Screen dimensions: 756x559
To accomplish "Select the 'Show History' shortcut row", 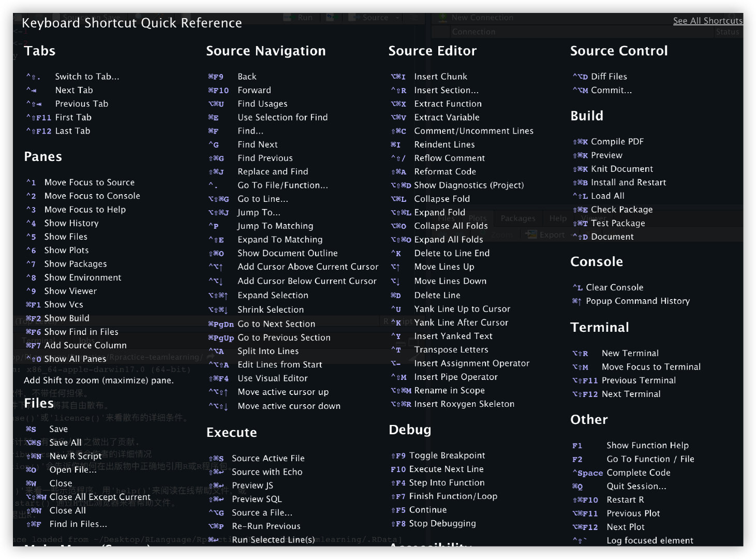I will tap(62, 223).
